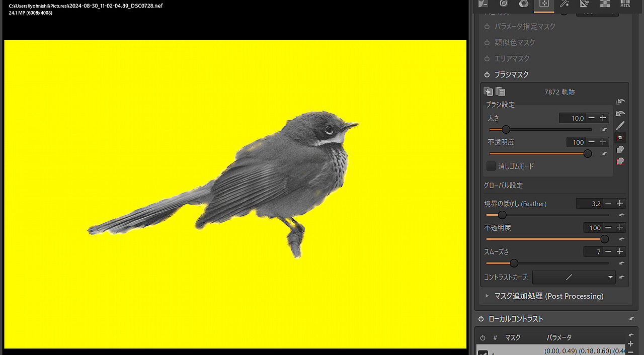Click the スムーズさ slider handle

pos(514,263)
